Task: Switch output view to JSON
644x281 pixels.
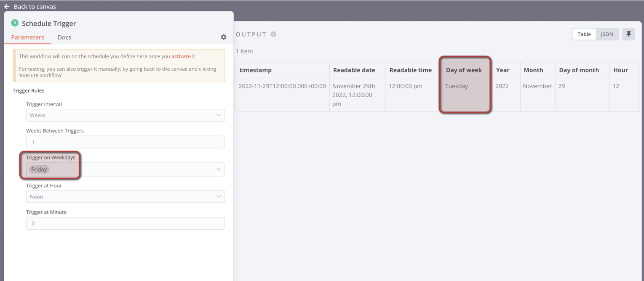Action: tap(607, 34)
